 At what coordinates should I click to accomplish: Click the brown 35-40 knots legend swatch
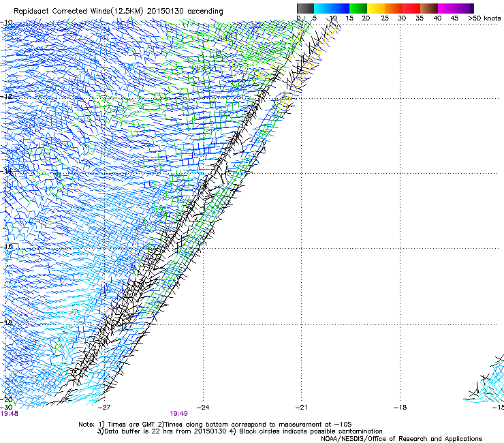[429, 8]
